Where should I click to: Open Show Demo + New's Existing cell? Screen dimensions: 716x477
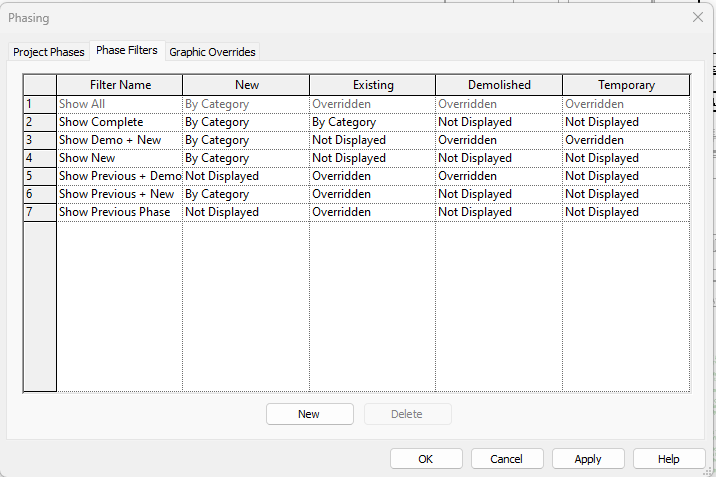tap(373, 140)
